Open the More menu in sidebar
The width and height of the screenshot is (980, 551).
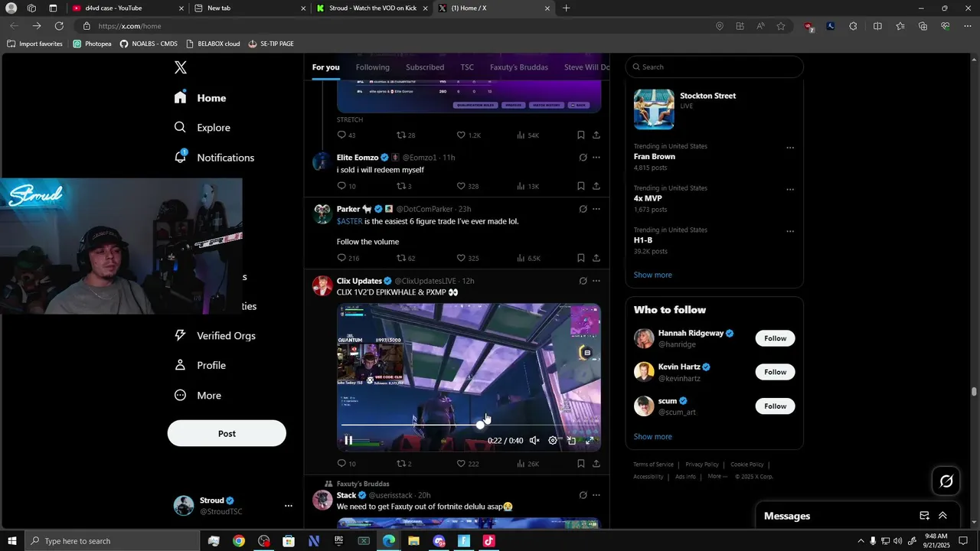[x=198, y=396]
